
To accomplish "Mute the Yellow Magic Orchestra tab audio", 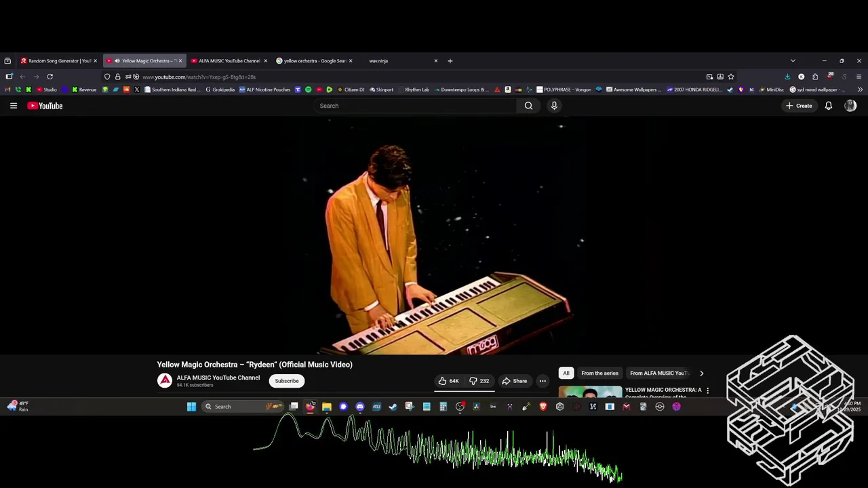I will click(116, 61).
